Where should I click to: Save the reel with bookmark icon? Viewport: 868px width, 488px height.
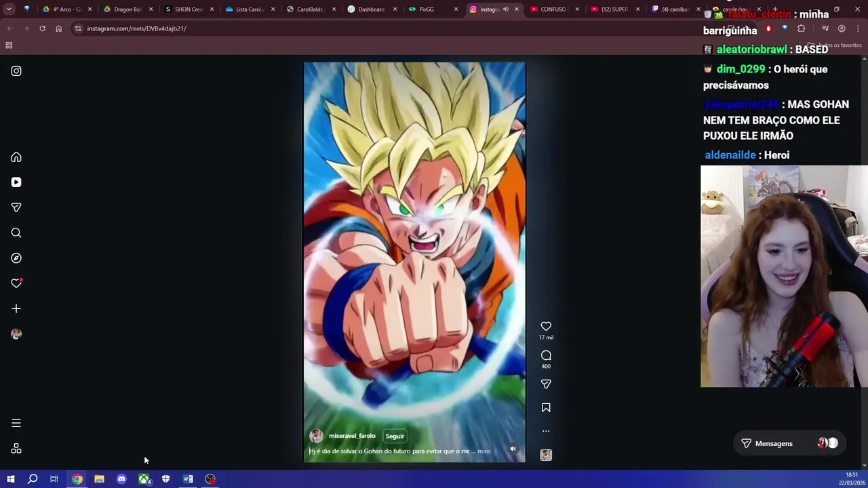pyautogui.click(x=546, y=407)
